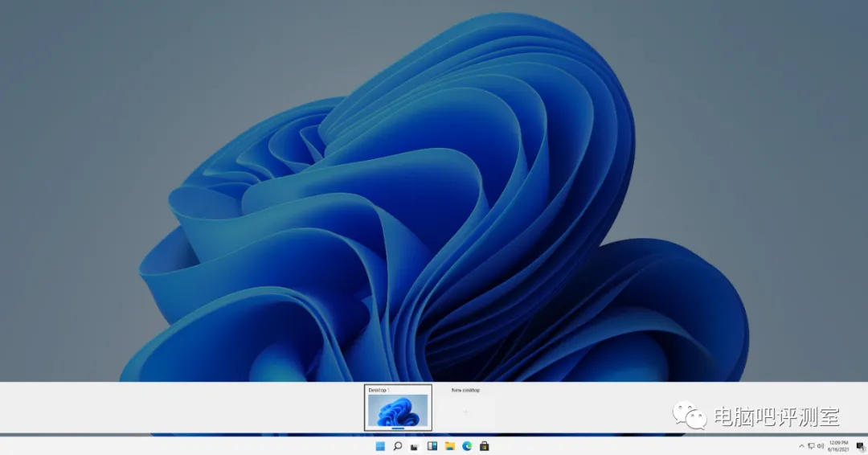Select the "Desktop 1" label
The image size is (868, 455).
[x=379, y=390]
